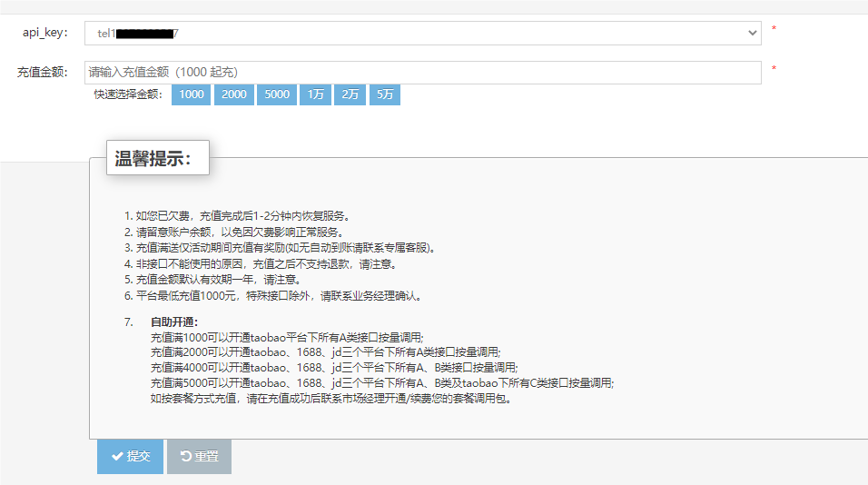868x485 pixels.
Task: Select the 1万 quick amount
Action: pos(315,94)
